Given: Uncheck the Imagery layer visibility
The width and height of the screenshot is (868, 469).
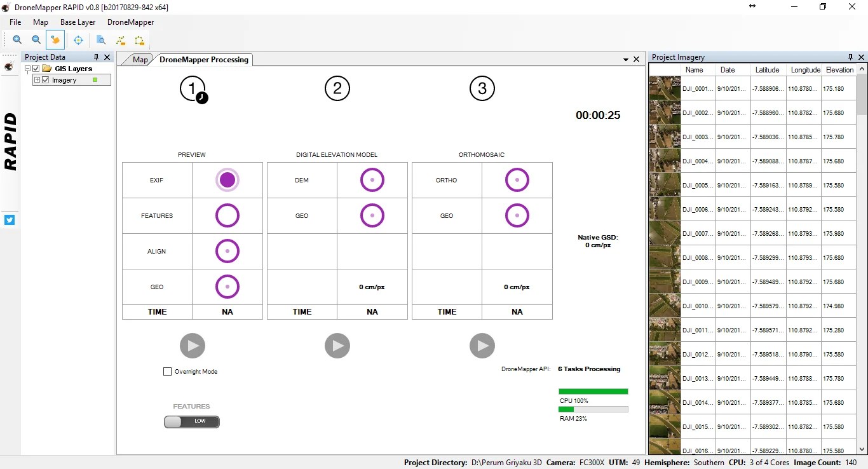Looking at the screenshot, I should [45, 79].
